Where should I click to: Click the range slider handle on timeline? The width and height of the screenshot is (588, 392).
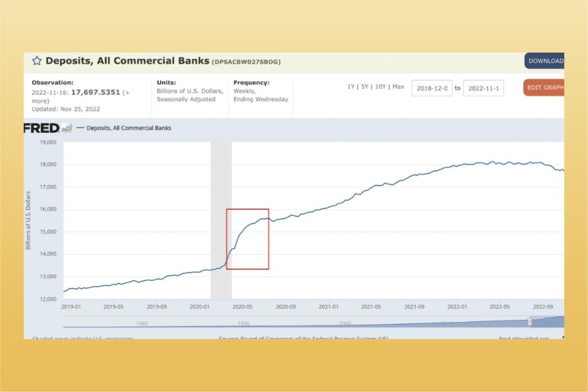pyautogui.click(x=530, y=321)
